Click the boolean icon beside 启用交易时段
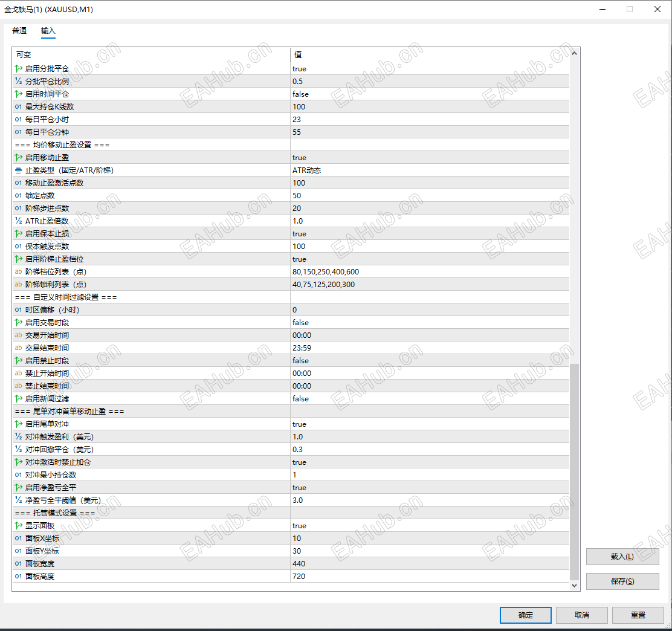 (x=18, y=322)
